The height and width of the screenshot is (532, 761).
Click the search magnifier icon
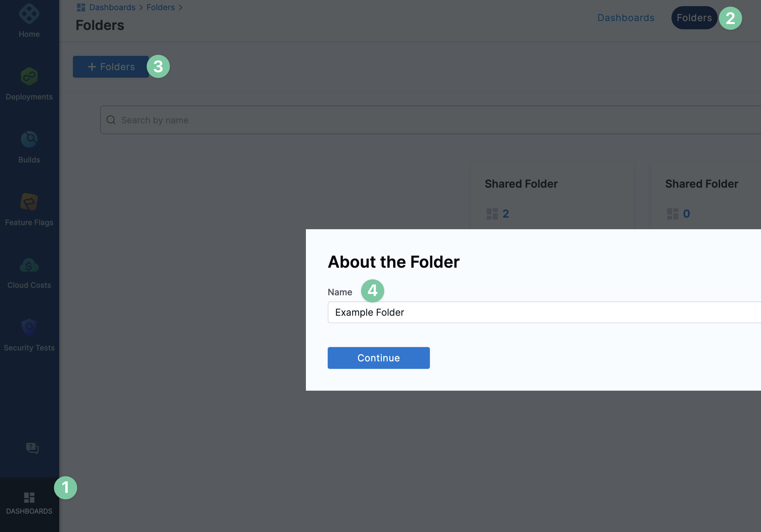[x=111, y=120]
